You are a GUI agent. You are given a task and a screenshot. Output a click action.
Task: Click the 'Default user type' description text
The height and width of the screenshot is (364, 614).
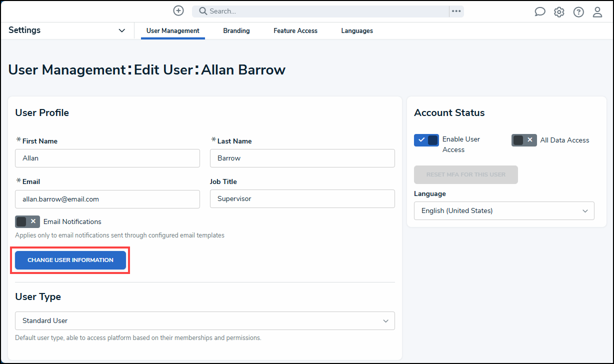click(x=138, y=337)
